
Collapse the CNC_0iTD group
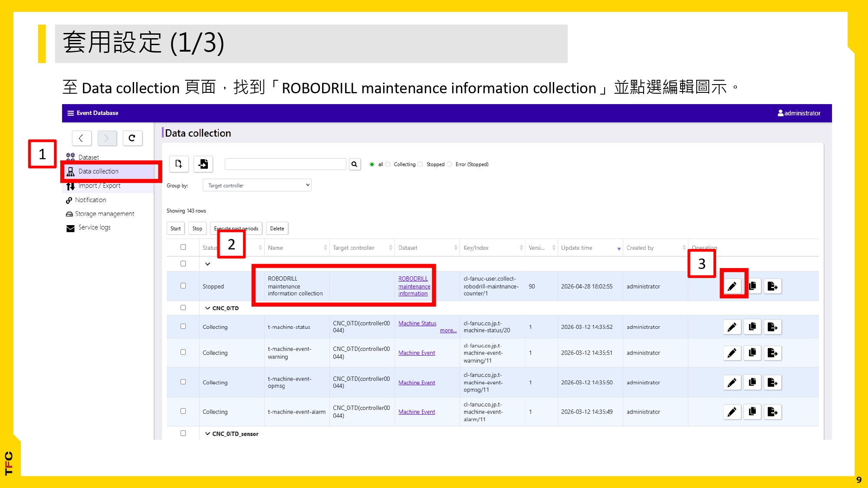207,308
